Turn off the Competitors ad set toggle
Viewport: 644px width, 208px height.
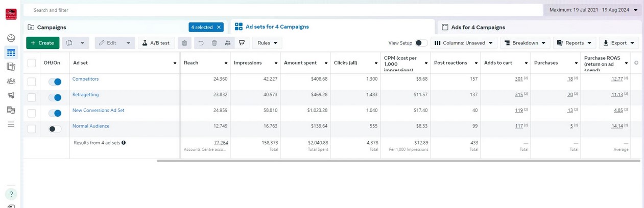click(55, 82)
